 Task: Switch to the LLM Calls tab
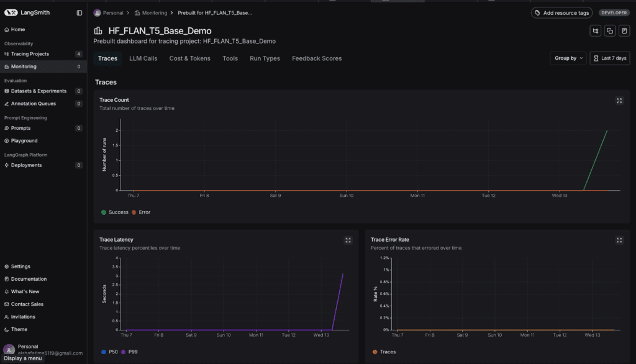[143, 58]
